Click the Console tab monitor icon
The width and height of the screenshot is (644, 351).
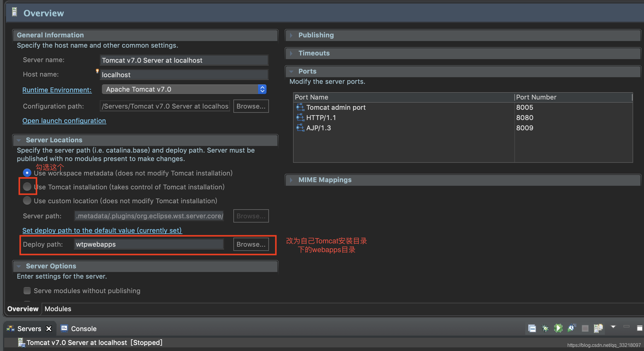64,328
